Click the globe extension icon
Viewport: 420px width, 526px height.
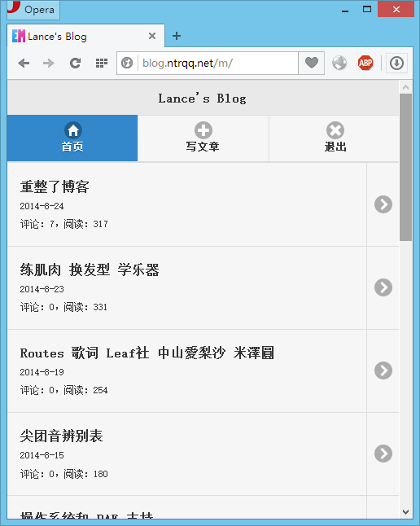pos(339,63)
